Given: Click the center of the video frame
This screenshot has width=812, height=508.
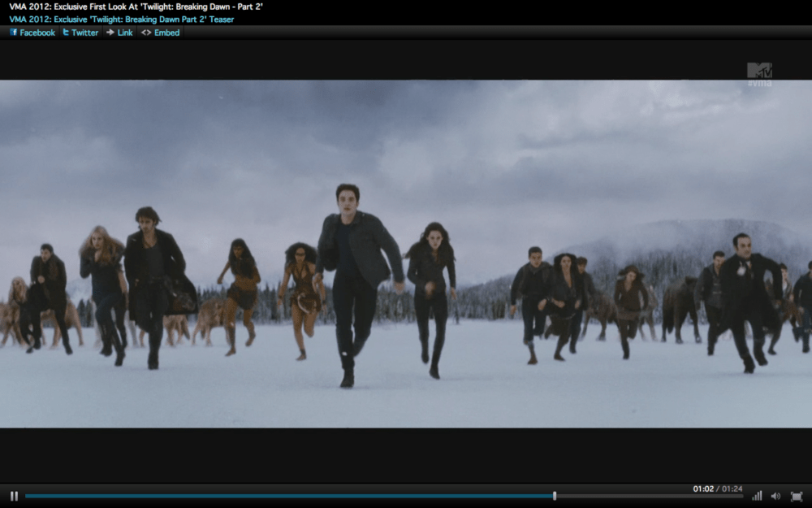Looking at the screenshot, I should (x=406, y=254).
